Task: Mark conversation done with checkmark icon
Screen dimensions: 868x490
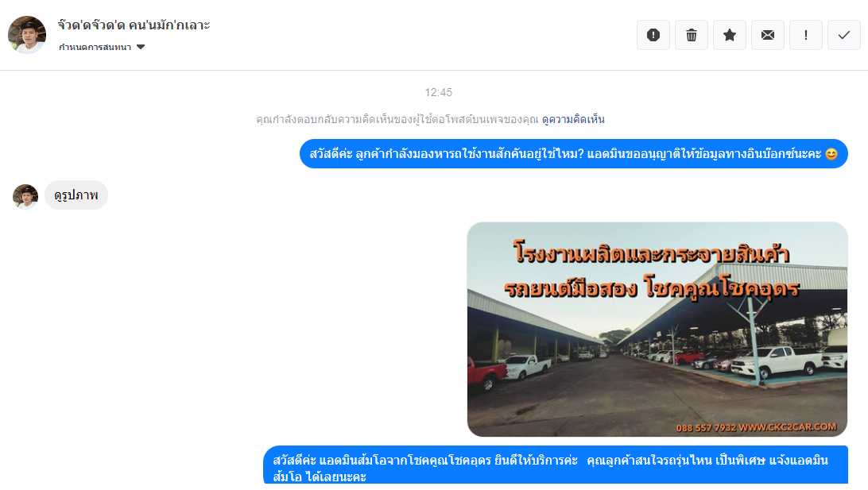Action: point(844,36)
